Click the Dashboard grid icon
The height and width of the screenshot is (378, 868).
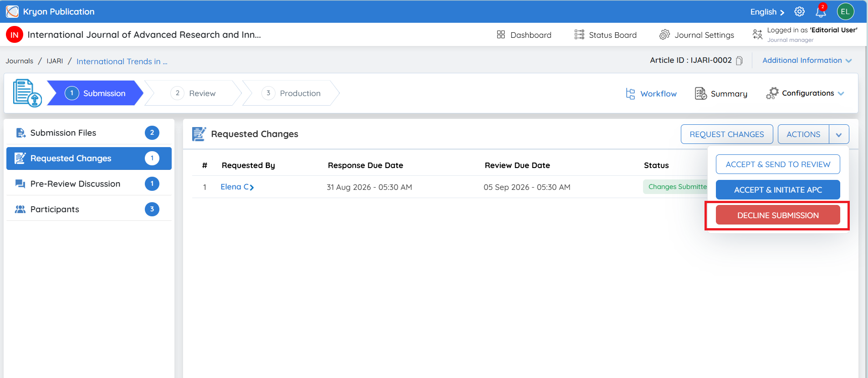point(501,35)
